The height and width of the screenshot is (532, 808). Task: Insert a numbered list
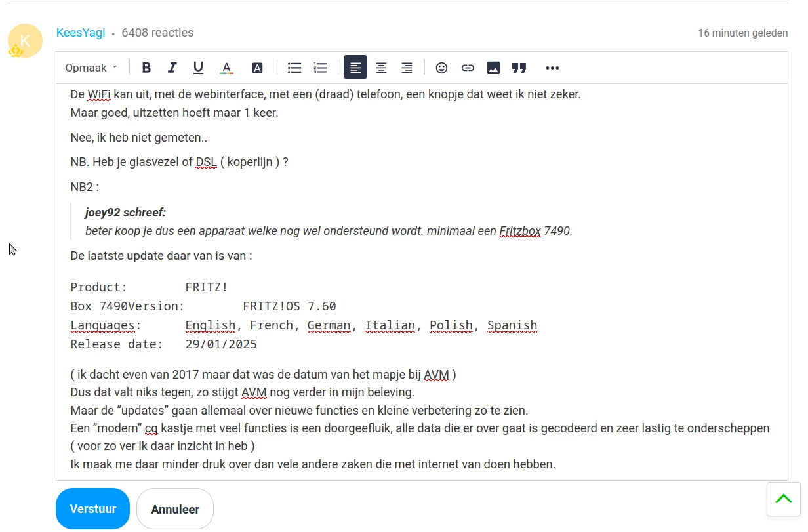click(x=321, y=68)
